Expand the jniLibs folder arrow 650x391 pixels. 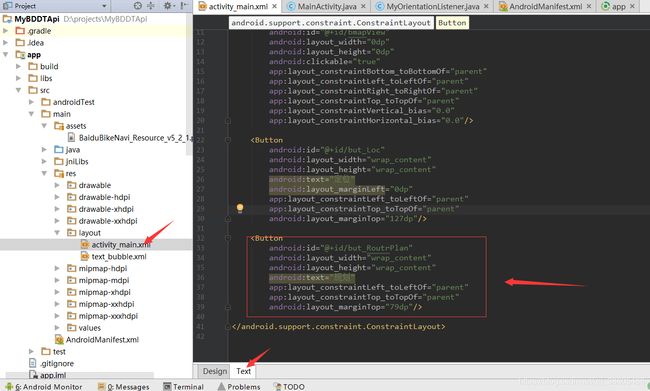coord(44,161)
